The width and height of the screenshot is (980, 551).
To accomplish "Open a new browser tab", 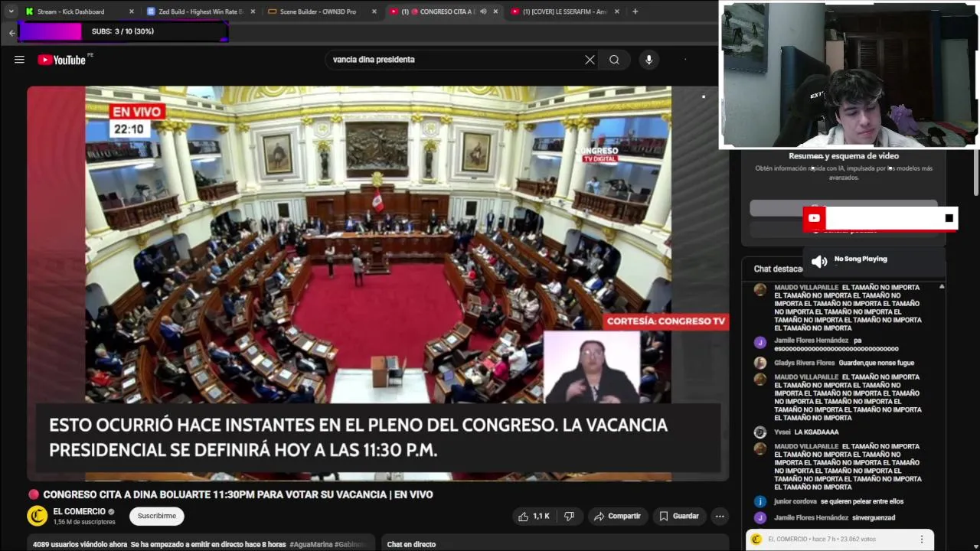I will pyautogui.click(x=635, y=11).
